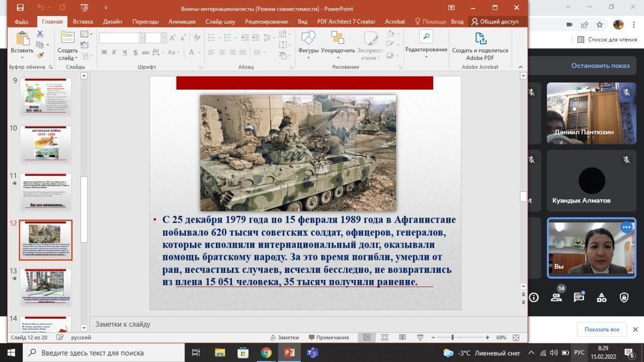Click the Save icon in quick access toolbar

coord(20,8)
